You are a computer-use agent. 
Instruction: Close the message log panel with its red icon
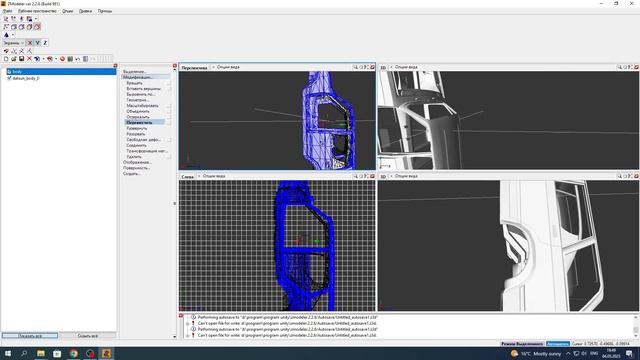coord(181,316)
